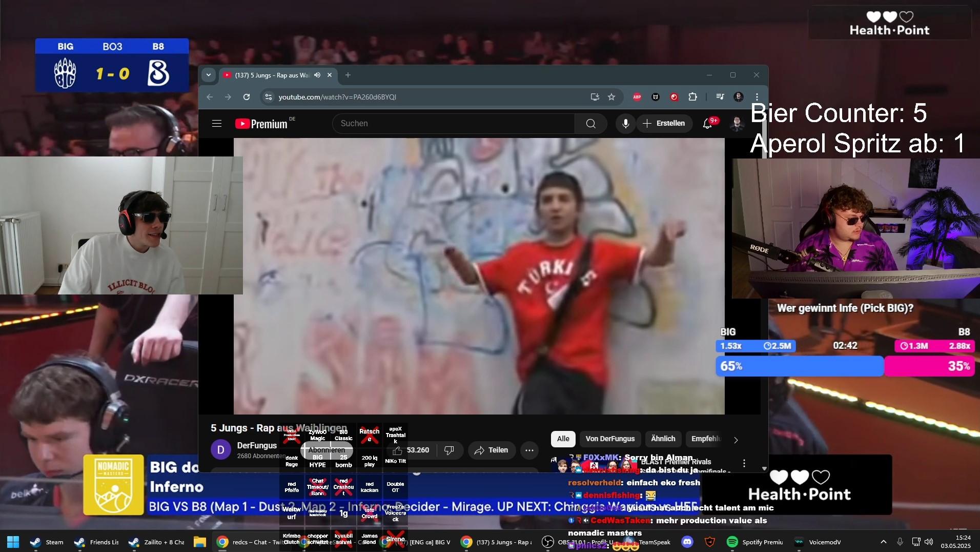Viewport: 980px width, 552px height.
Task: Mute the audio of the 5 Jungs tab
Action: coord(317,75)
